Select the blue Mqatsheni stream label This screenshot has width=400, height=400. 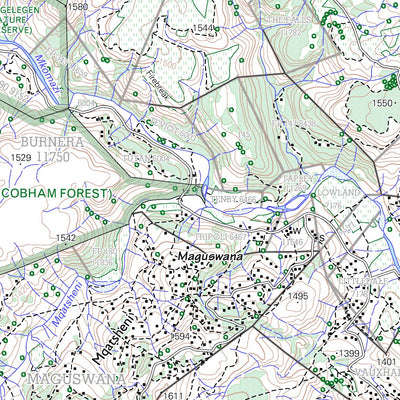67,304
